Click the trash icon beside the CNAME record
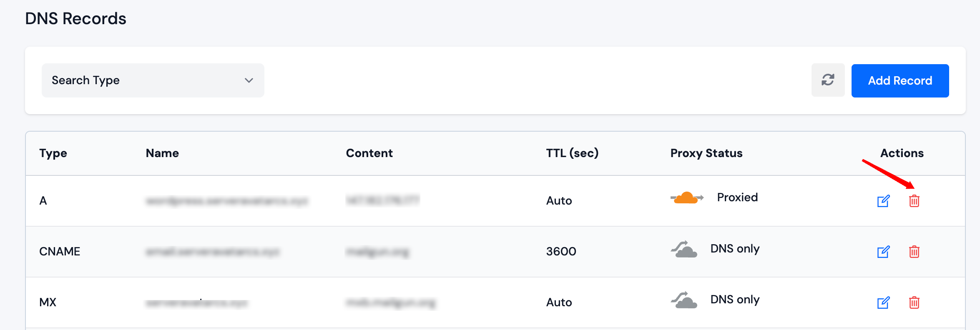Screen dimensions: 980x330 tap(914, 252)
